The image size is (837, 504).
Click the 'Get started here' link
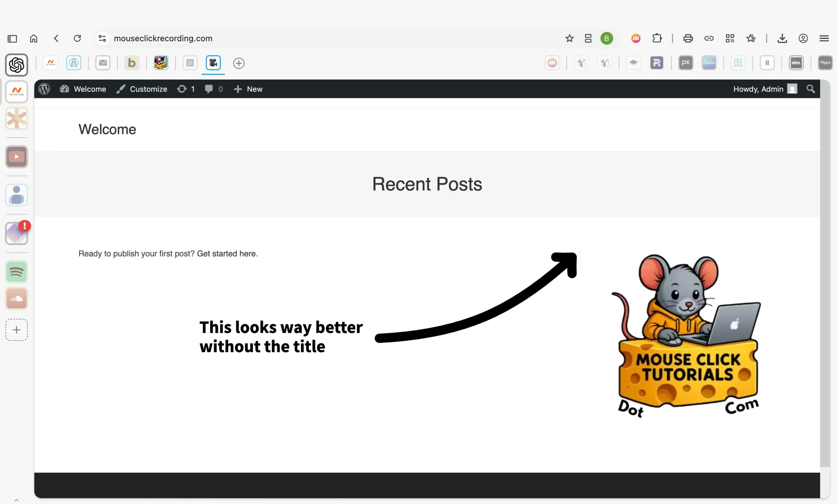[227, 253]
